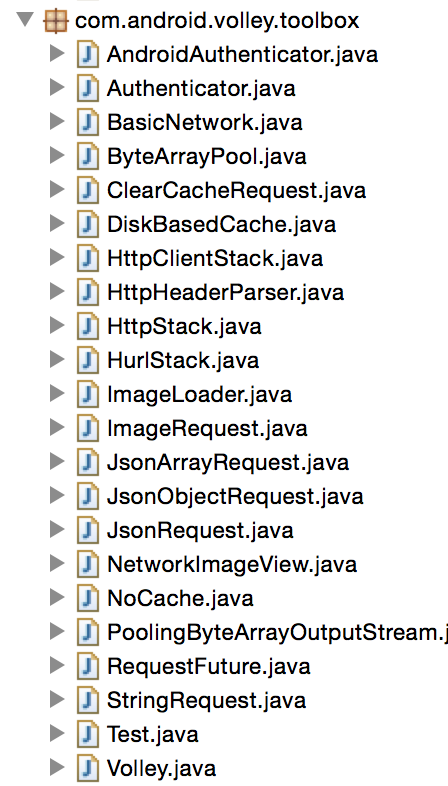Select ClearCacheRequest.java file name
The image size is (448, 786).
click(x=237, y=190)
